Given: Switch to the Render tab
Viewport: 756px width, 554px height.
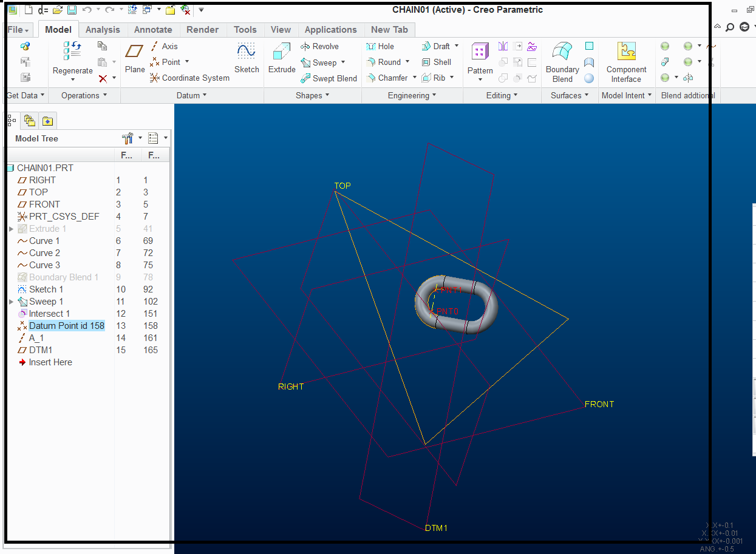Looking at the screenshot, I should (x=203, y=30).
